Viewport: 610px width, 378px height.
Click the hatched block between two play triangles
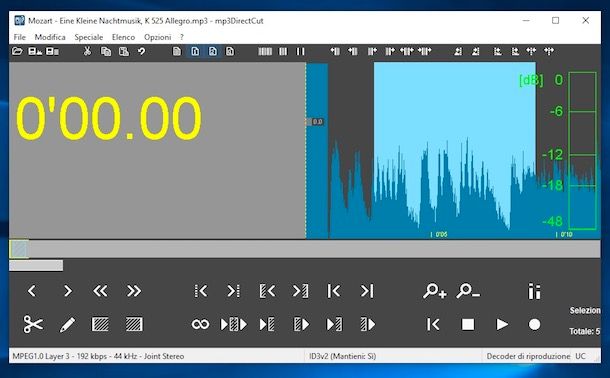click(233, 324)
